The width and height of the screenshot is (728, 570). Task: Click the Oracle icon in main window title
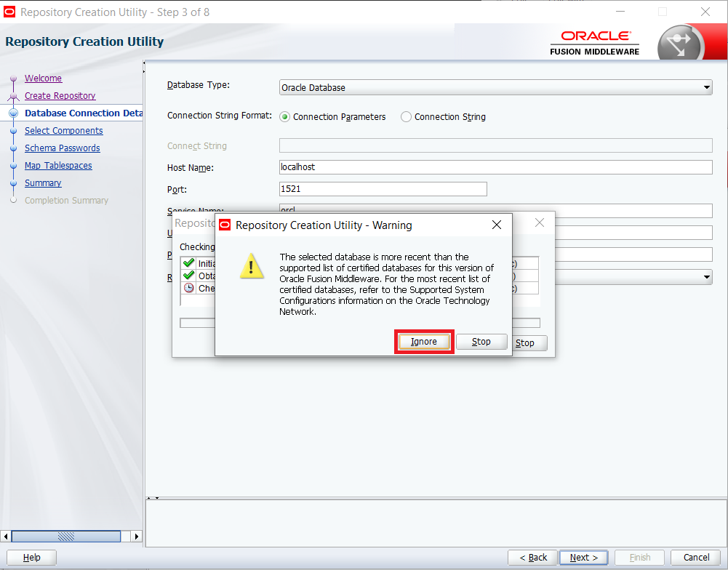[9, 12]
